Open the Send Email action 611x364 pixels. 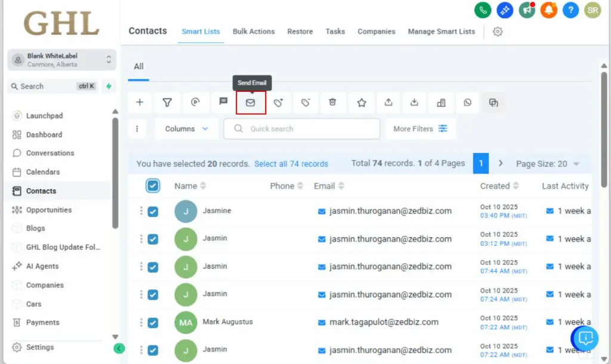pyautogui.click(x=251, y=102)
